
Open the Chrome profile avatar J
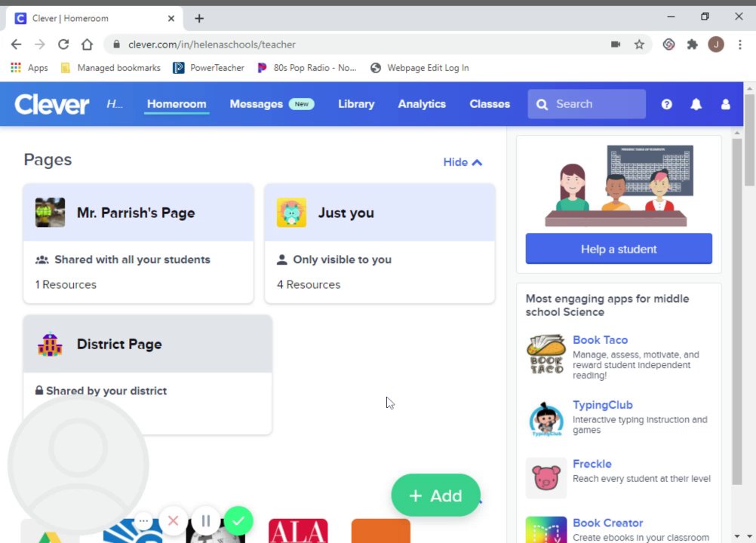[716, 44]
